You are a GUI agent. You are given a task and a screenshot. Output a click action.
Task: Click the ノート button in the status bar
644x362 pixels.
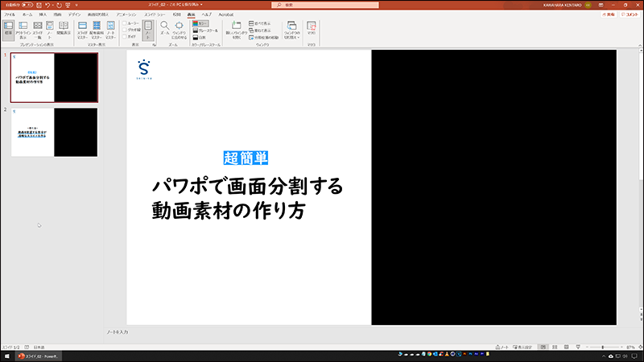[502, 348]
